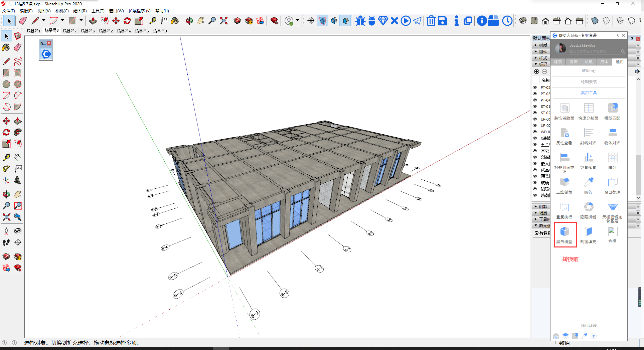644x350 pixels.
Task: Hide the PT-02 tag with eye icon
Action: pyautogui.click(x=535, y=87)
